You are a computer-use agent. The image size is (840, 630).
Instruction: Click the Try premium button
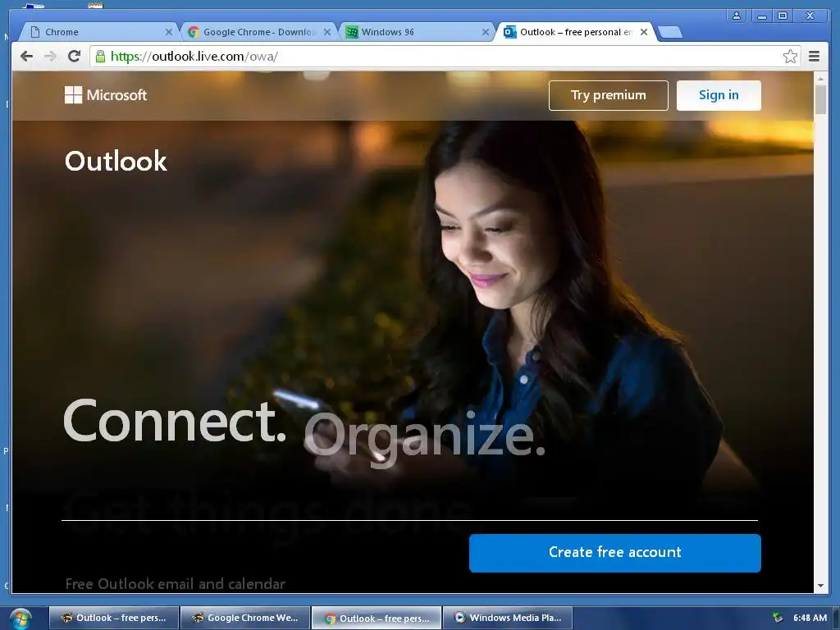tap(608, 95)
